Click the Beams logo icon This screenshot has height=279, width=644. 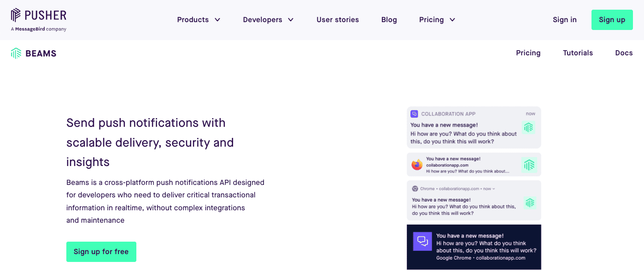(16, 53)
